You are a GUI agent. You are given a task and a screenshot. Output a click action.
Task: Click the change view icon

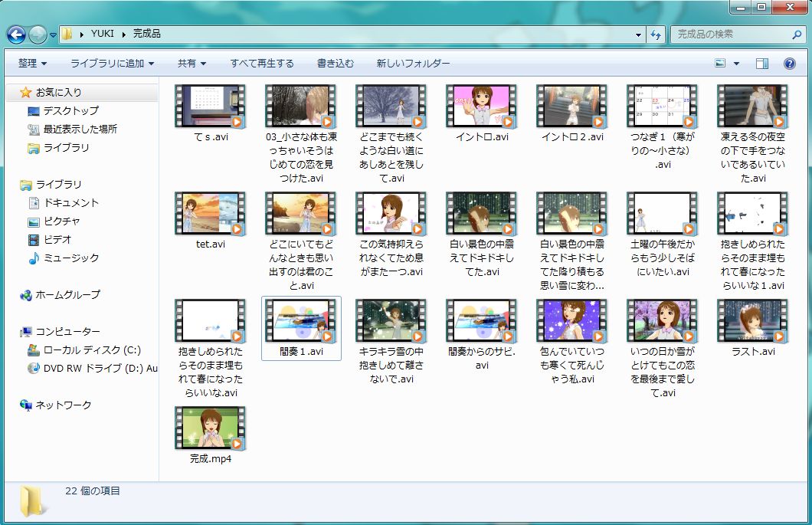pos(720,63)
